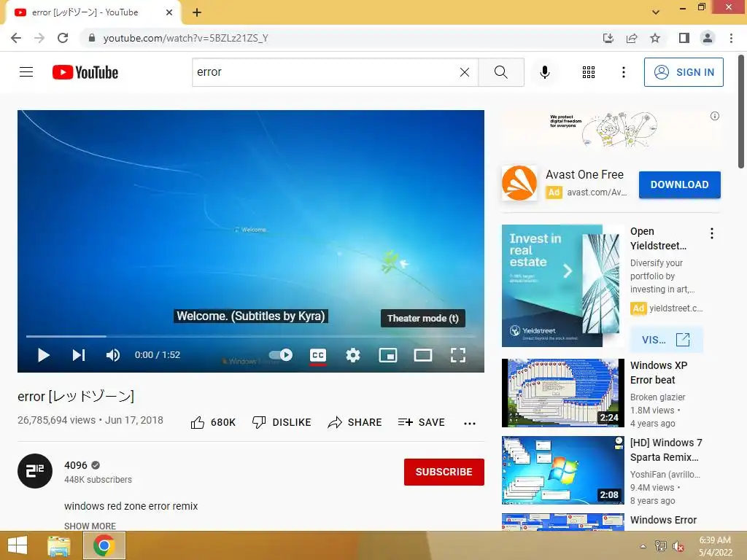Click the Invest in real estate thumbnail
747x560 pixels.
click(x=562, y=286)
